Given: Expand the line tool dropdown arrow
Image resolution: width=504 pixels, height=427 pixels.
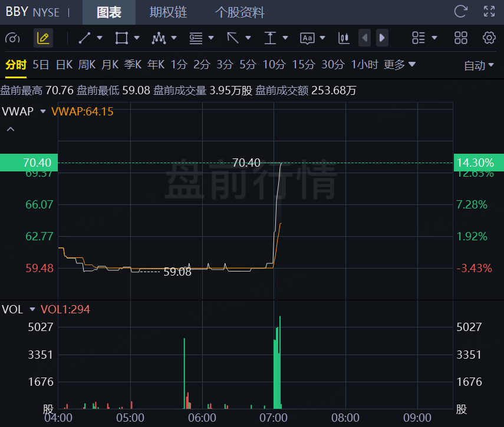Looking at the screenshot, I should click(x=100, y=38).
